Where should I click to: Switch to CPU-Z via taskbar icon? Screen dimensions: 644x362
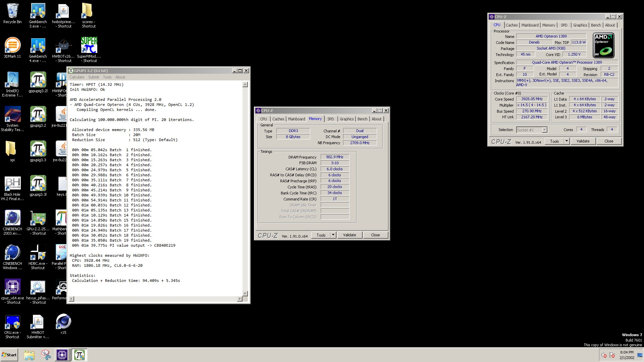point(62,355)
